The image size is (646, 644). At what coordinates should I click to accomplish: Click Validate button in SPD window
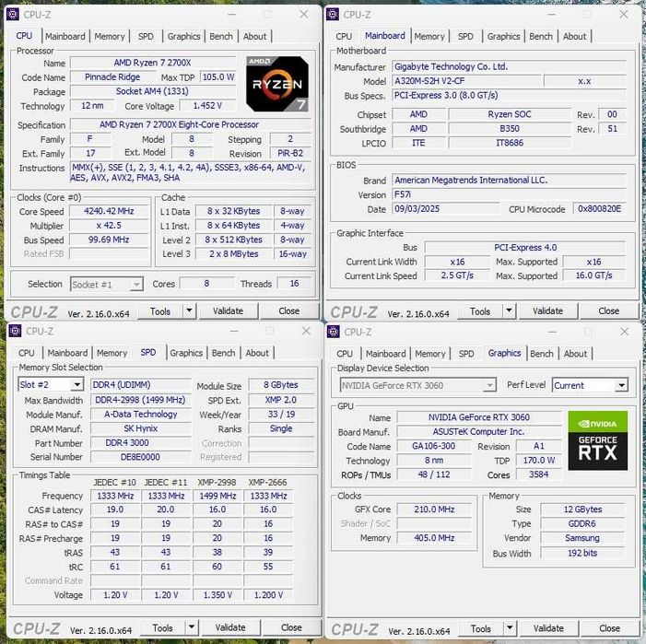[230, 627]
